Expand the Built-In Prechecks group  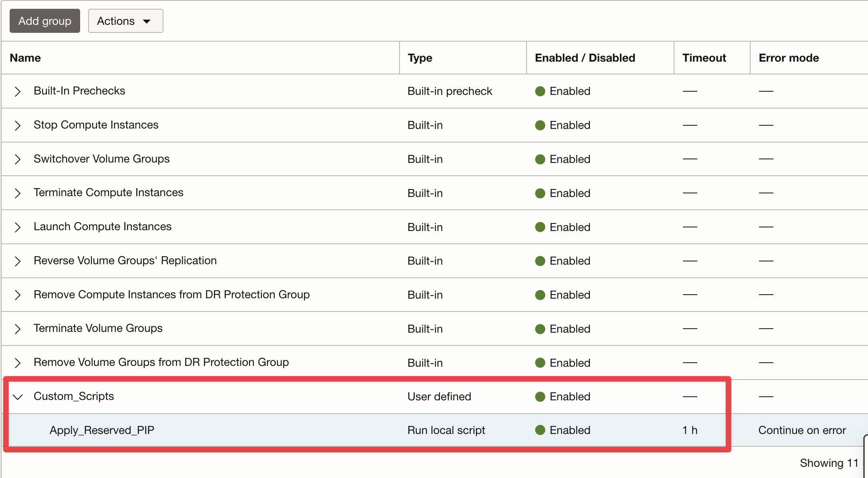point(17,91)
